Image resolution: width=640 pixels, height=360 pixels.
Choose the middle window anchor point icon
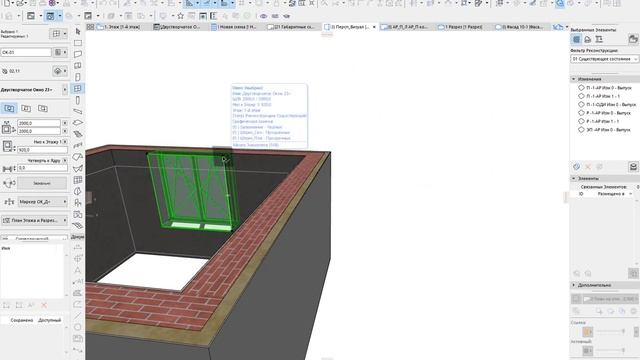pyautogui.click(x=26, y=108)
